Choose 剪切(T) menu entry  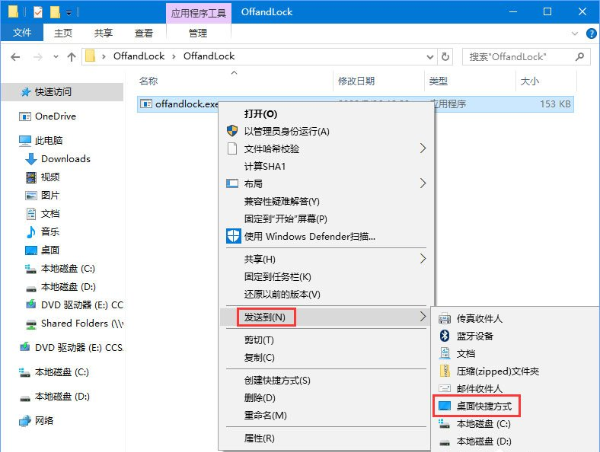(326, 340)
